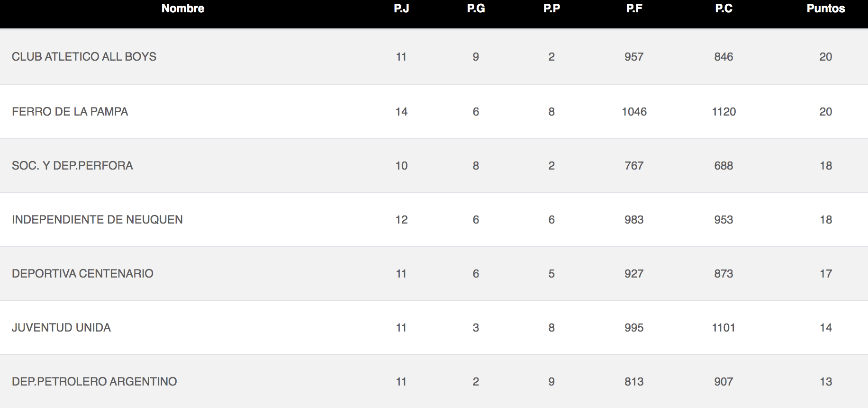The image size is (868, 413).
Task: Select the P.P column header
Action: [x=552, y=9]
